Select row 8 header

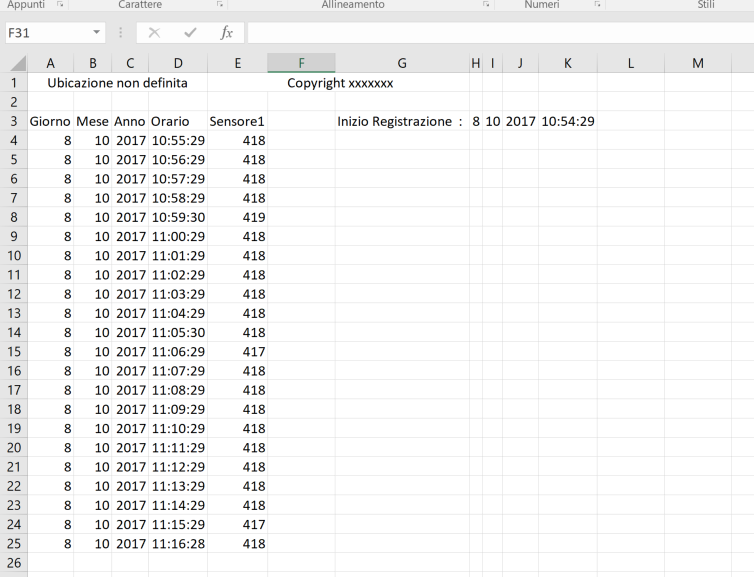[x=14, y=217]
